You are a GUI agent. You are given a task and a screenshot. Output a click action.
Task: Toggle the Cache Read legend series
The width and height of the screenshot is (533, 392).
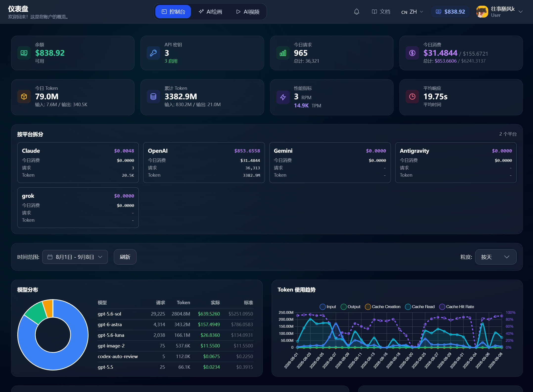click(x=420, y=307)
